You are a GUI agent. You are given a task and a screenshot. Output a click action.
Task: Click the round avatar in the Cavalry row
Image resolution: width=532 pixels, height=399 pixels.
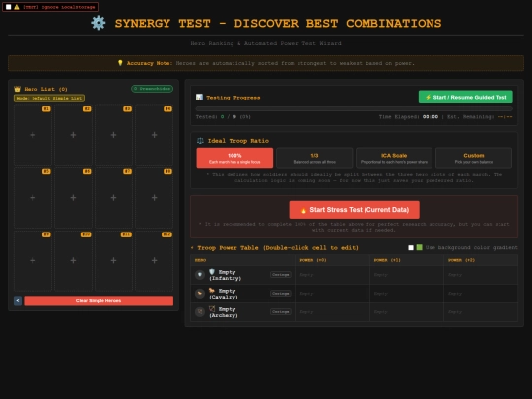tap(200, 294)
